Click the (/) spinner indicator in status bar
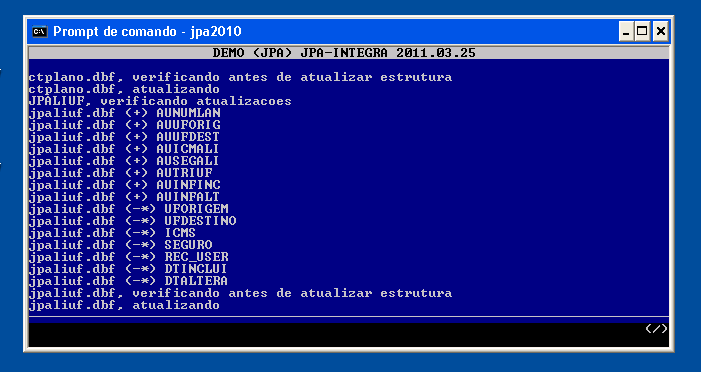This screenshot has width=701, height=372. [x=656, y=329]
